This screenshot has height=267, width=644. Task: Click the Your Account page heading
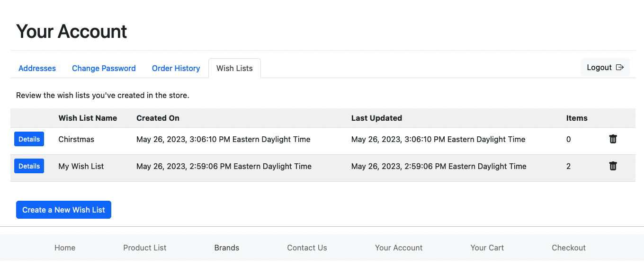click(72, 31)
